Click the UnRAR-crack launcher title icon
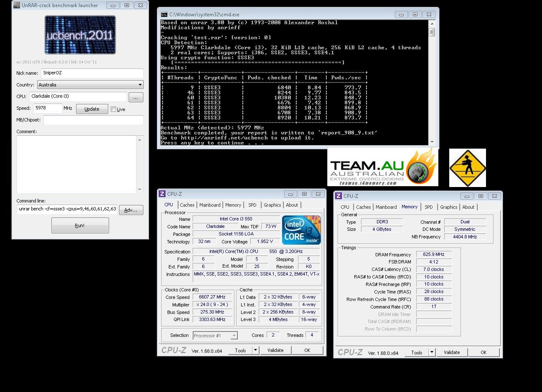 pos(17,5)
